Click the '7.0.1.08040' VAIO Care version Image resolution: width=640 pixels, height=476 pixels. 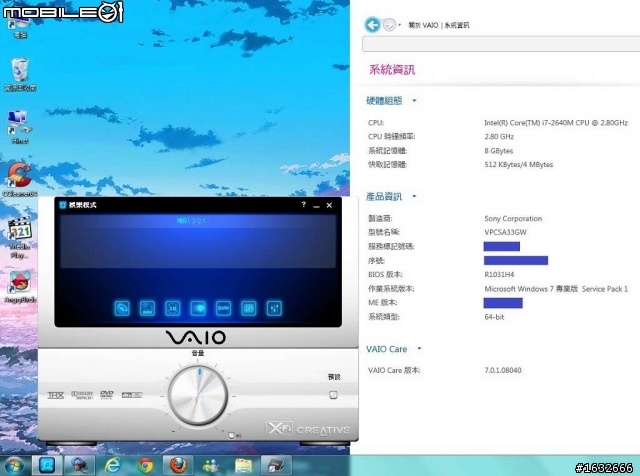503,370
